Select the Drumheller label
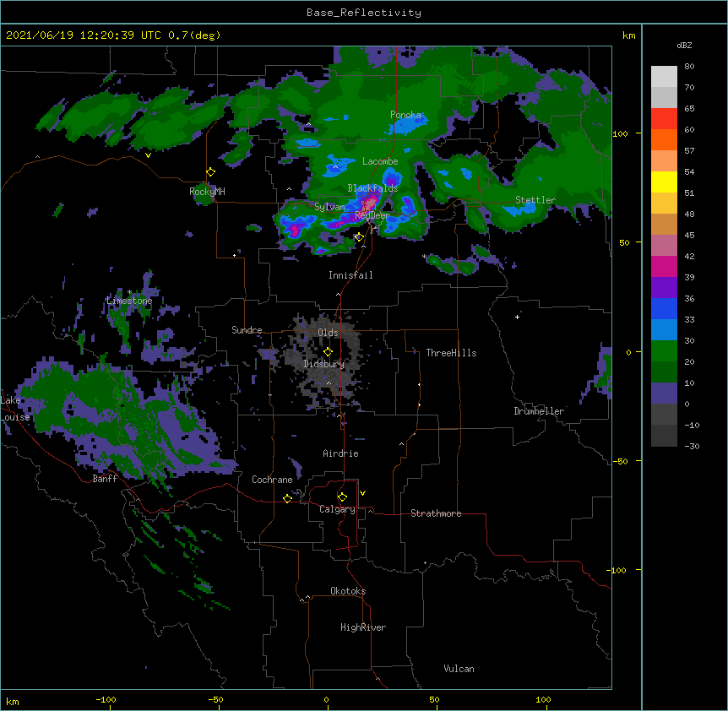 pyautogui.click(x=539, y=411)
